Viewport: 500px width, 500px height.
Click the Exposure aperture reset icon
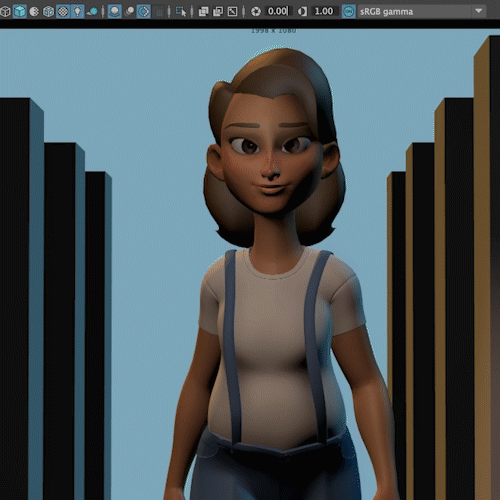(256, 12)
